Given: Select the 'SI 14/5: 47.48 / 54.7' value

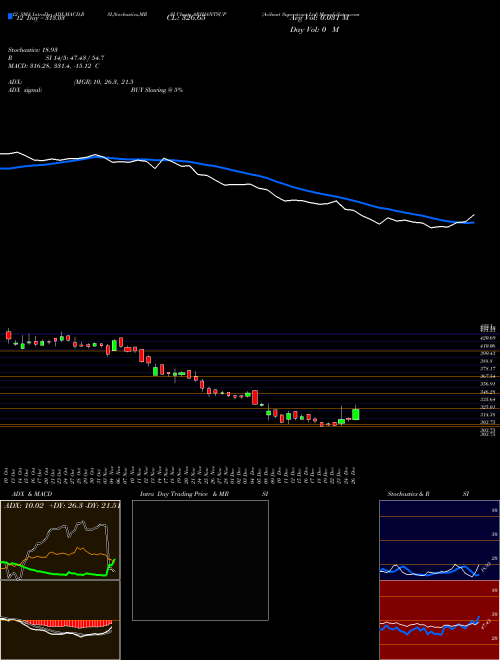Looking at the screenshot, I should [75, 58].
